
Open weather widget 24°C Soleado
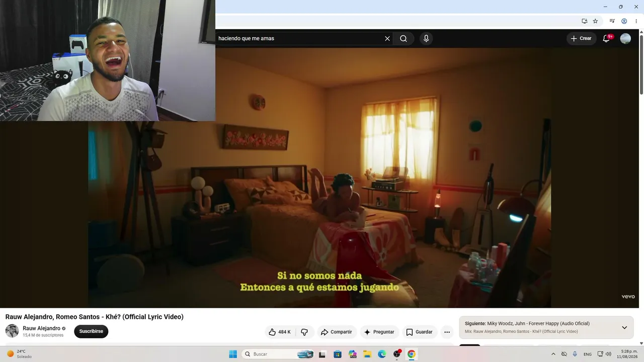18,354
